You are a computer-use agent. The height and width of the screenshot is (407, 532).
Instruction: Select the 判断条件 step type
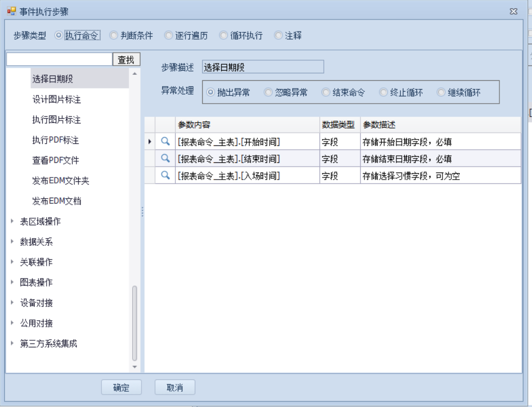click(114, 35)
